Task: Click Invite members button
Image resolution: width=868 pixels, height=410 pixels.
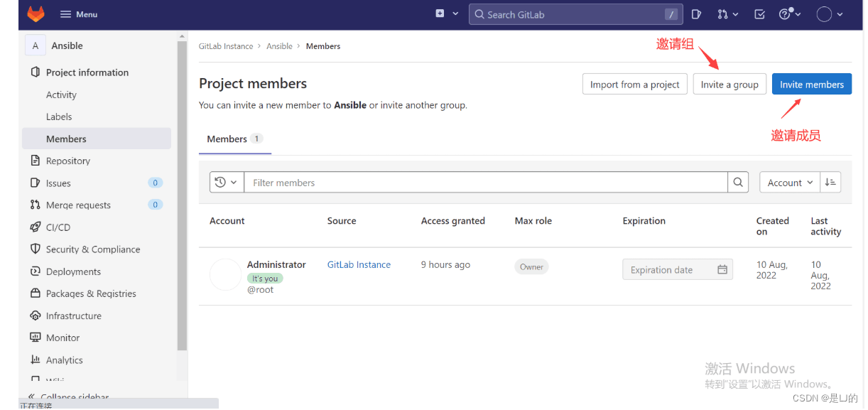Action: (x=812, y=85)
